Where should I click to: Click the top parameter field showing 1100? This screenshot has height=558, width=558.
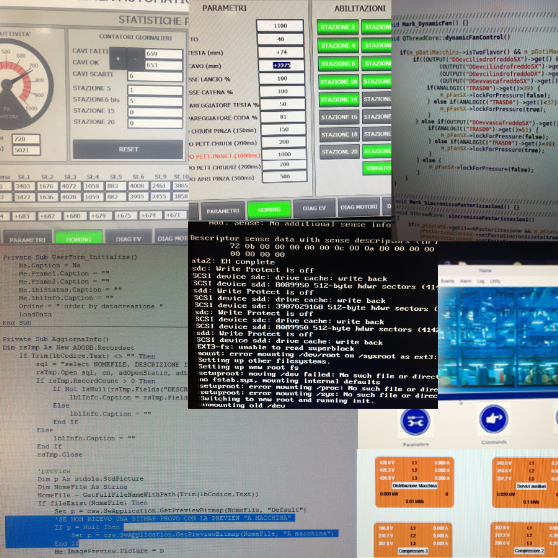click(280, 26)
